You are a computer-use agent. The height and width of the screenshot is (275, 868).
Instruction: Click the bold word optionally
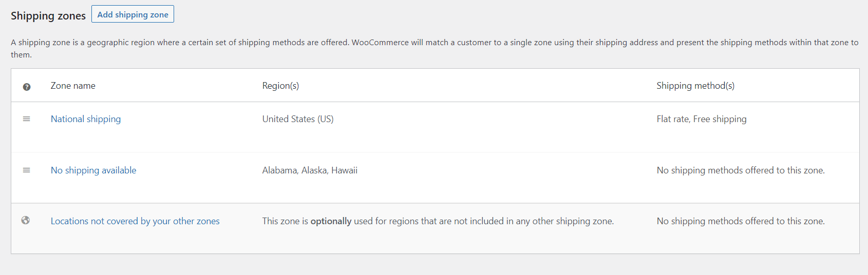[x=331, y=221]
